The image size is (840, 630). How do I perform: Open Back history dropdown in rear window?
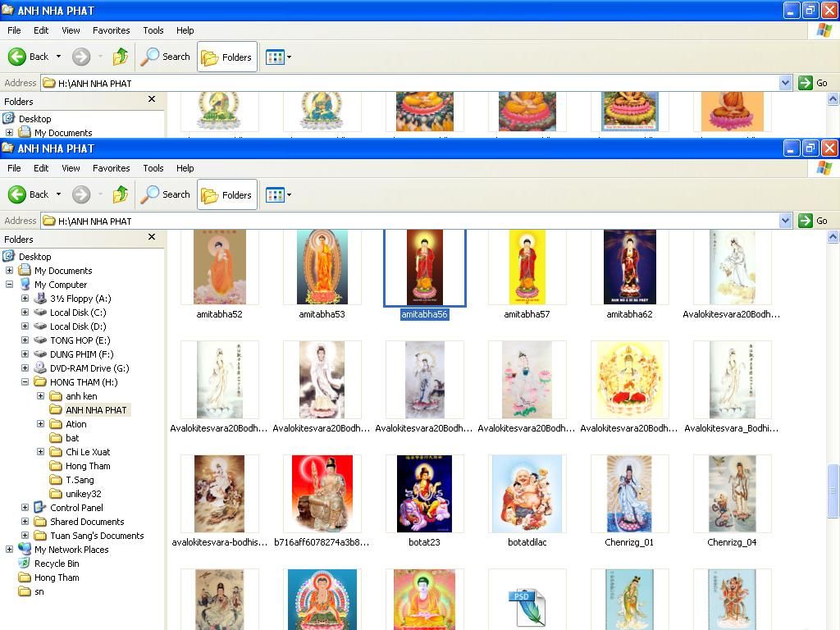(x=58, y=57)
